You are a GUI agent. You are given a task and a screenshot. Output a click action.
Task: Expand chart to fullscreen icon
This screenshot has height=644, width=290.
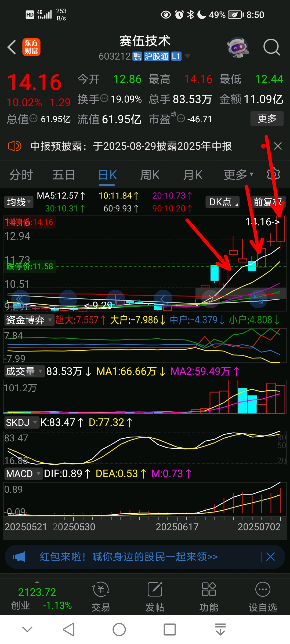[258, 299]
